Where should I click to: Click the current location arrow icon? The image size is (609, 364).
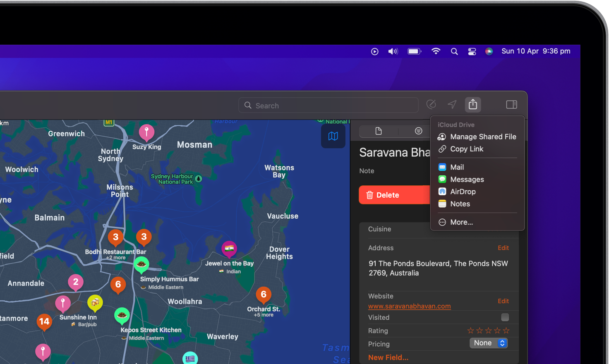click(452, 105)
